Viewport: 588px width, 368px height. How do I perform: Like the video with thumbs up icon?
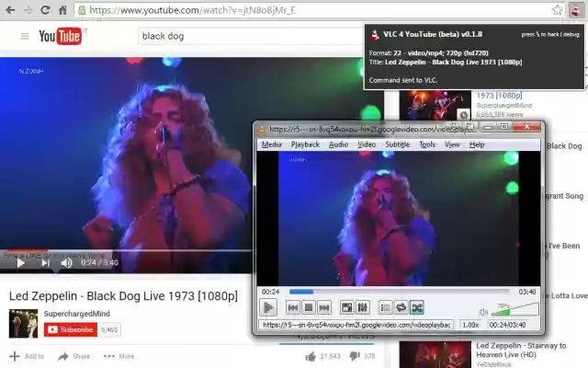pyautogui.click(x=311, y=356)
